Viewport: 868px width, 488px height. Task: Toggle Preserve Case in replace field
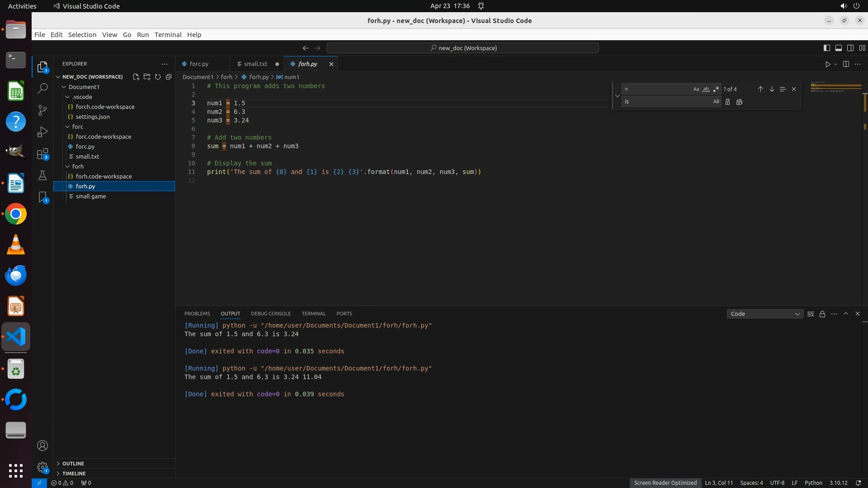[716, 102]
